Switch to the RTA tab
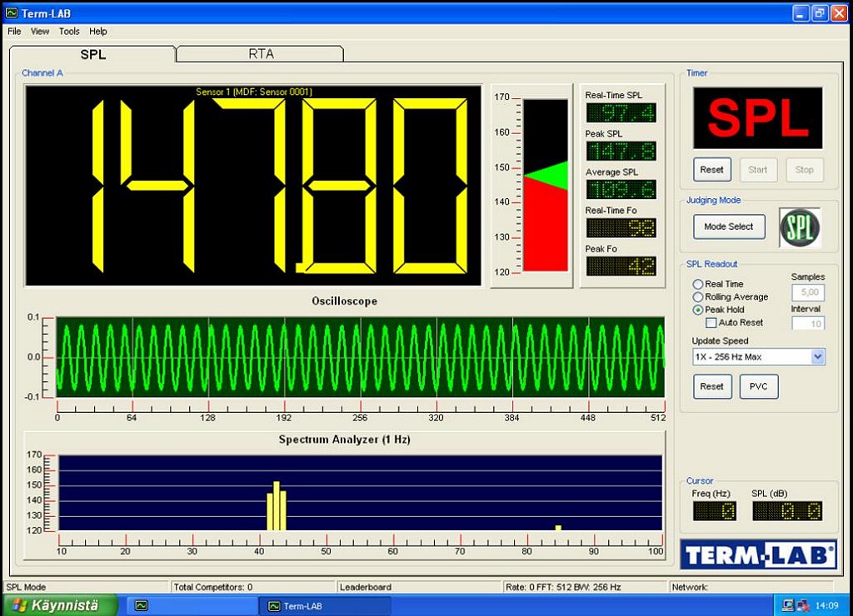The width and height of the screenshot is (853, 616). [x=261, y=54]
